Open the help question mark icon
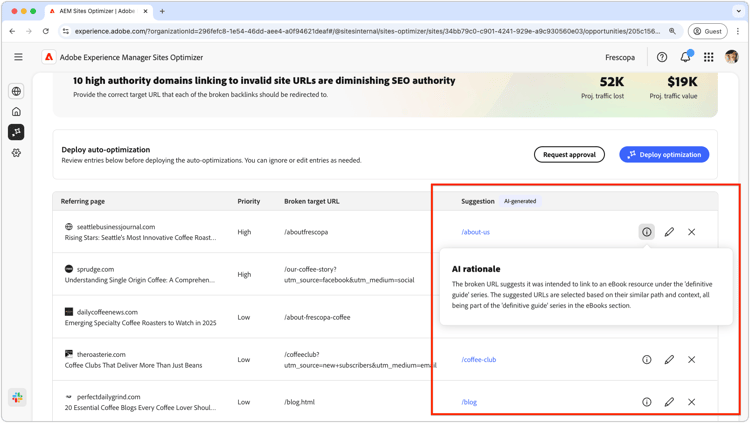The height and width of the screenshot is (423, 750). (662, 57)
